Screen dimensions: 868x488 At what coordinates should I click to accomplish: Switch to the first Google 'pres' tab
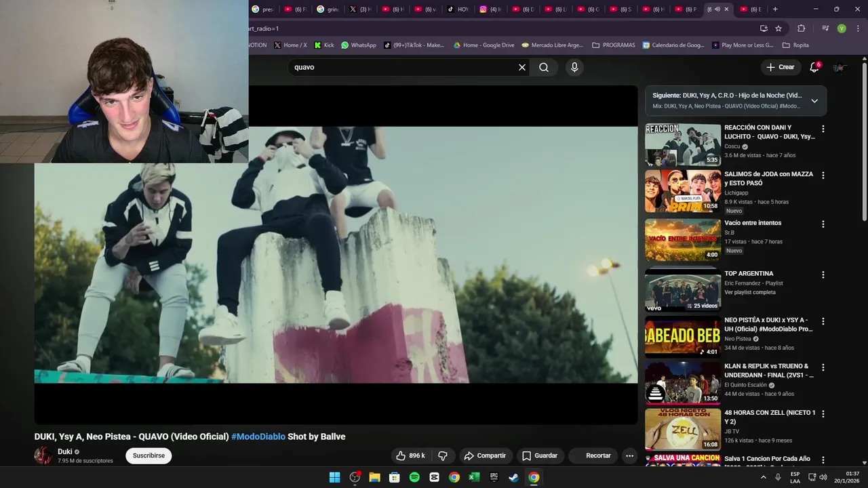point(262,9)
